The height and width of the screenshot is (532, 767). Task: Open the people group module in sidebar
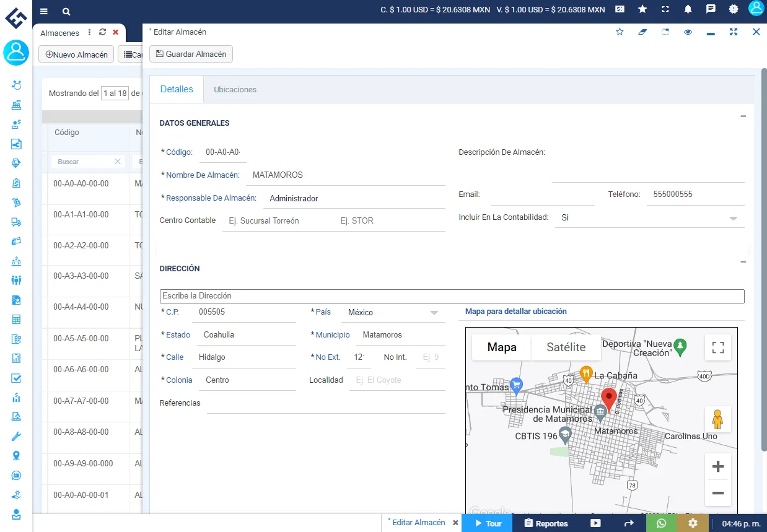click(16, 280)
